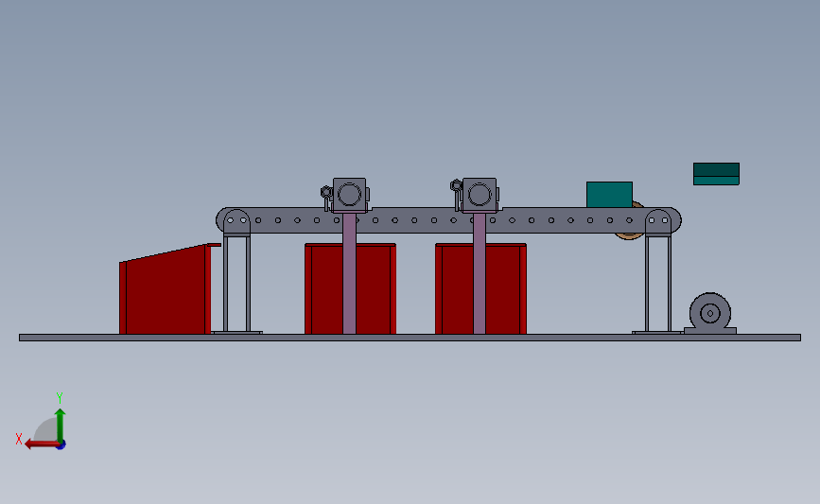Select the left purple vertical column

coord(349,273)
